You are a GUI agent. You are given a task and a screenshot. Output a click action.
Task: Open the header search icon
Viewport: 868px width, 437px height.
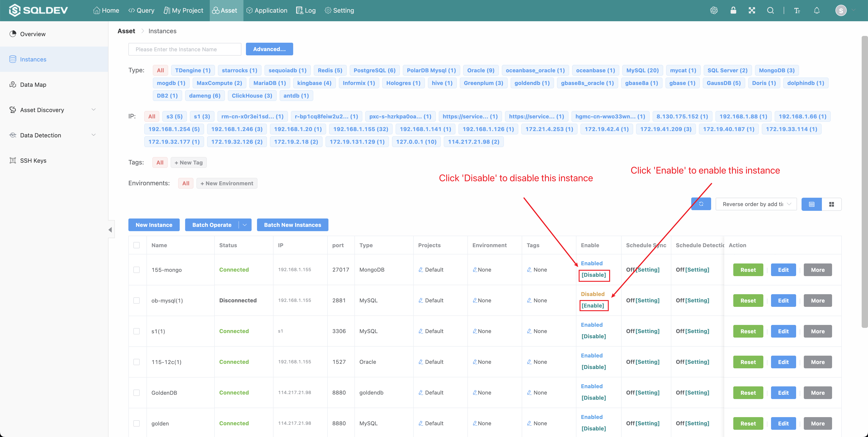(770, 10)
